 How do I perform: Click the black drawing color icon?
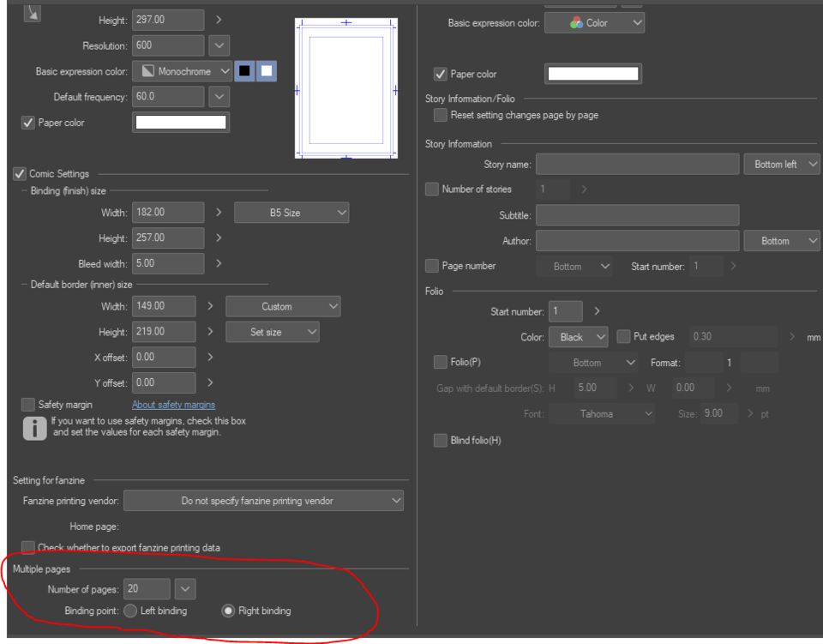[x=244, y=71]
